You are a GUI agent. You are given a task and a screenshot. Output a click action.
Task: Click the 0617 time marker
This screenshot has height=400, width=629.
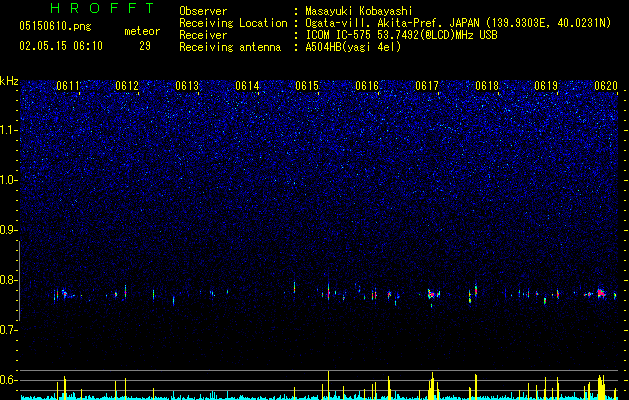coord(427,86)
